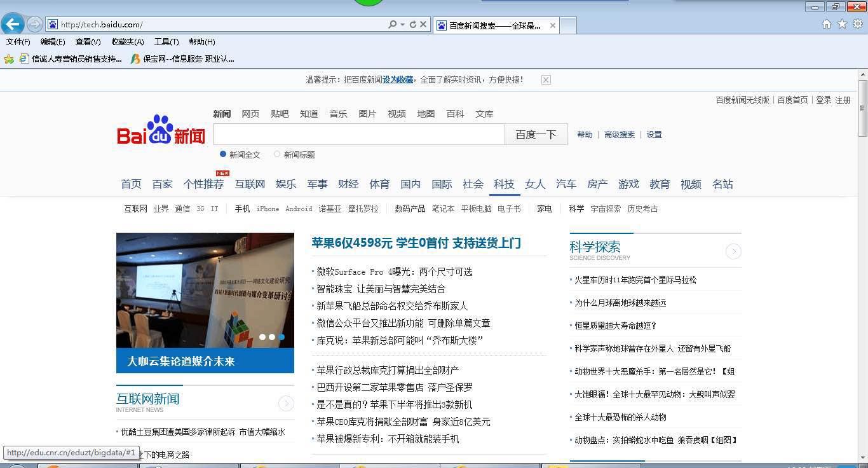Open 保宝网 bookmark in favorites bar
This screenshot has height=468, width=868.
coord(182,59)
